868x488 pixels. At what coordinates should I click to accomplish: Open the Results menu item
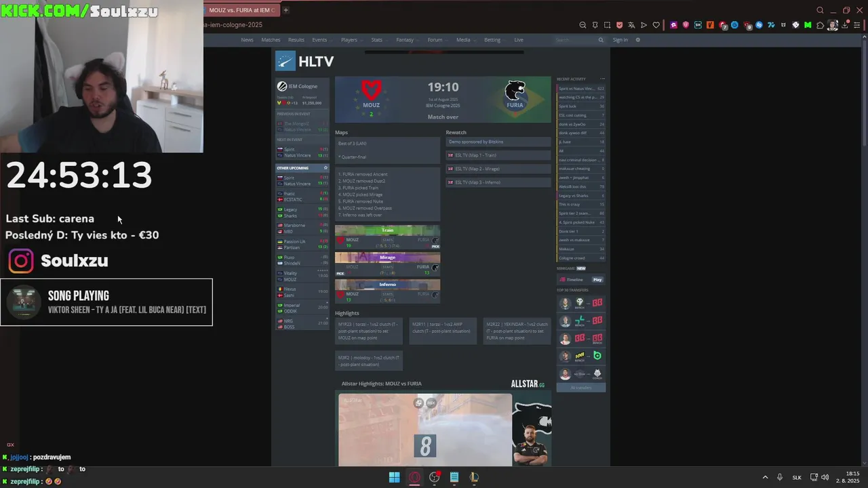coord(296,40)
